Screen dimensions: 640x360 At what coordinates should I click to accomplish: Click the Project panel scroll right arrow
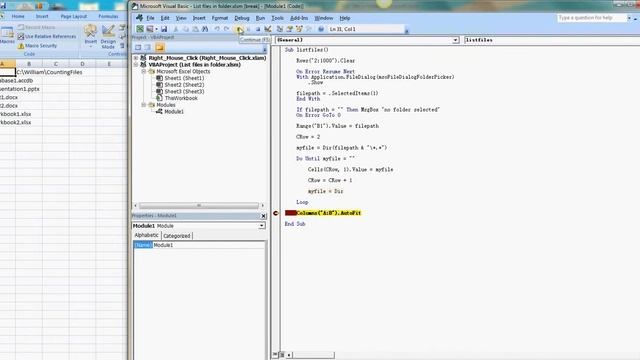tap(262, 205)
